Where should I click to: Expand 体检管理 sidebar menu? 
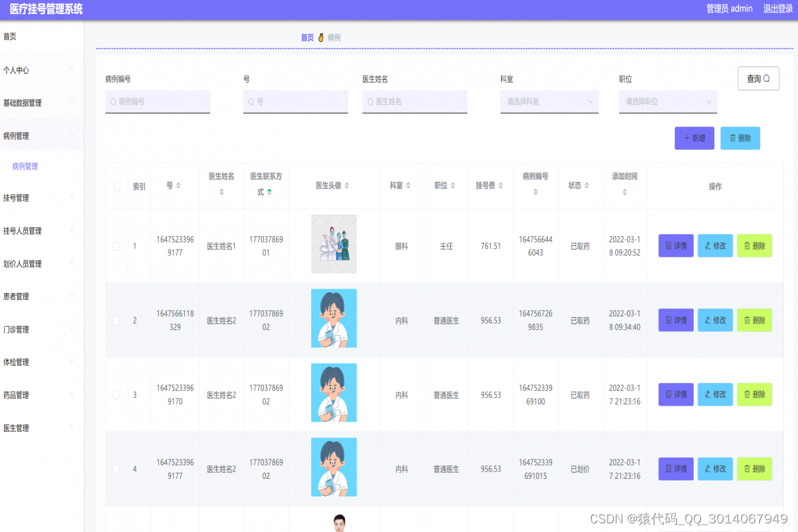point(42,362)
